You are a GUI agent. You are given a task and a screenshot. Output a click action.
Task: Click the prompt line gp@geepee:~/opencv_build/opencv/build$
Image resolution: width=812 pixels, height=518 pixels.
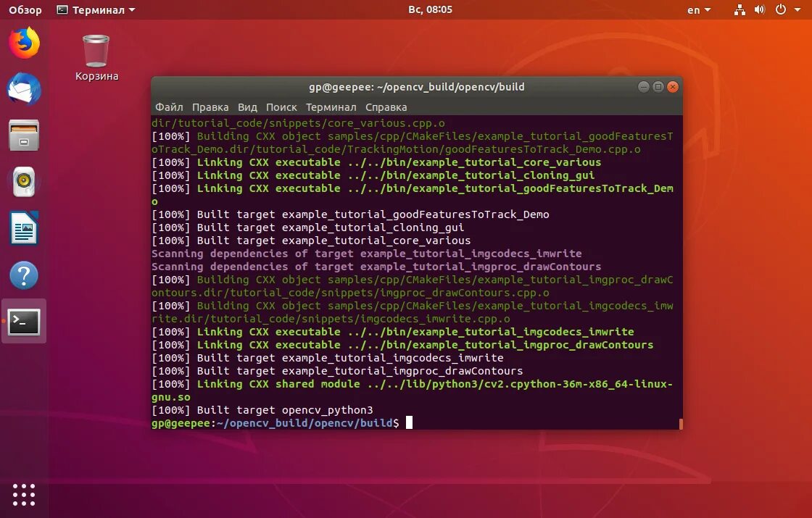[x=275, y=423]
